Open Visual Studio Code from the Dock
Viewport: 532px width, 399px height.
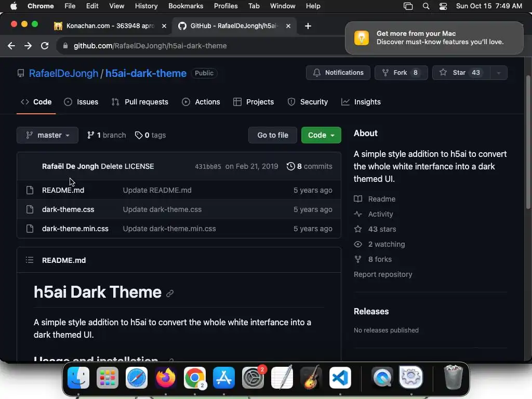coord(340,378)
